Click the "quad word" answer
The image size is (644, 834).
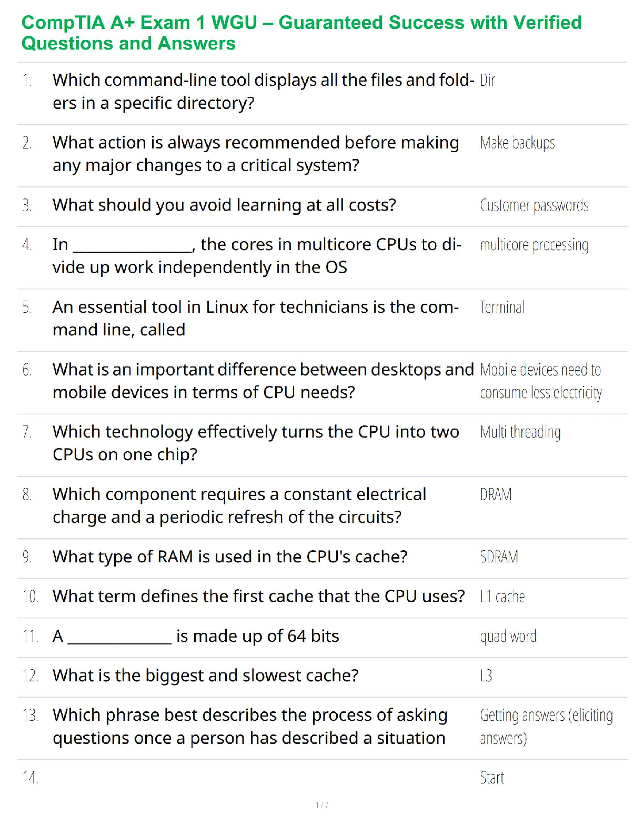click(508, 637)
